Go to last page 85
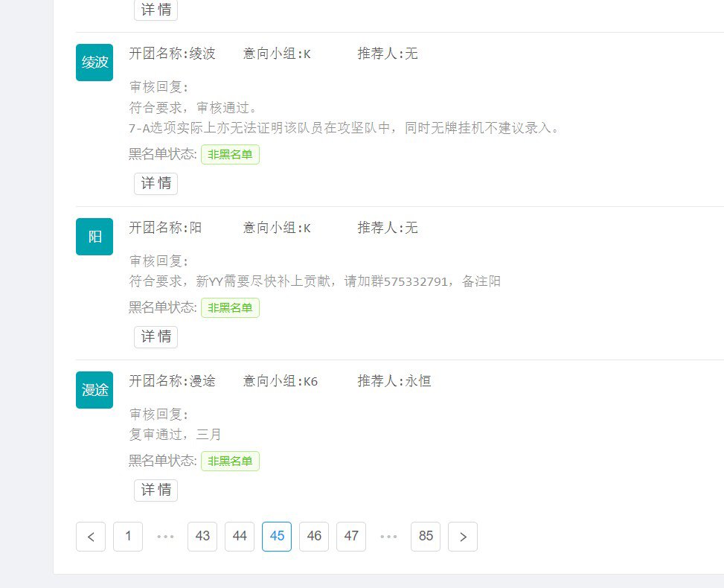This screenshot has height=588, width=724. (x=426, y=537)
